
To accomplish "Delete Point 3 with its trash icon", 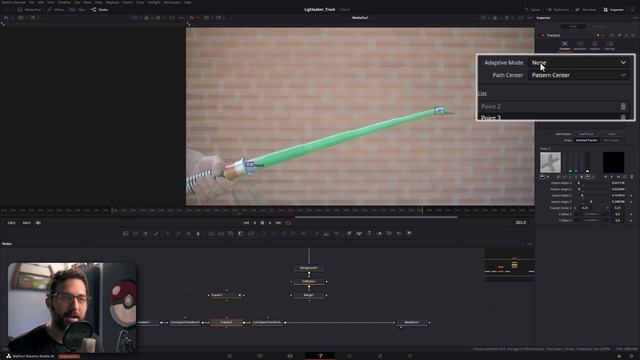I will (x=623, y=118).
